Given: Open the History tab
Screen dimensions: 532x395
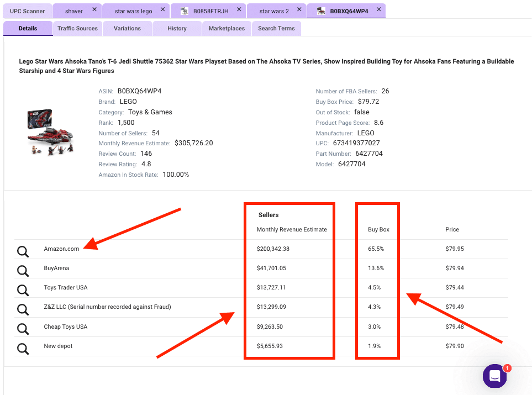Looking at the screenshot, I should [177, 29].
